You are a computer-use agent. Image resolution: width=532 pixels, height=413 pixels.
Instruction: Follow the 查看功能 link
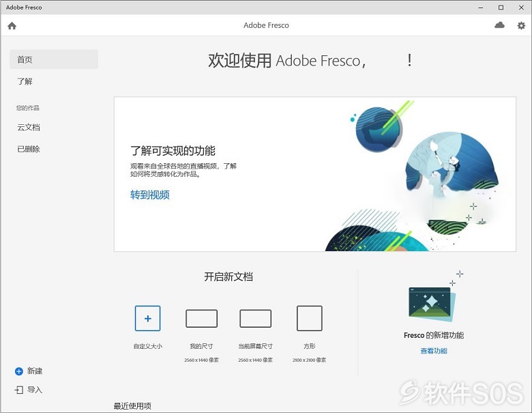tap(434, 351)
